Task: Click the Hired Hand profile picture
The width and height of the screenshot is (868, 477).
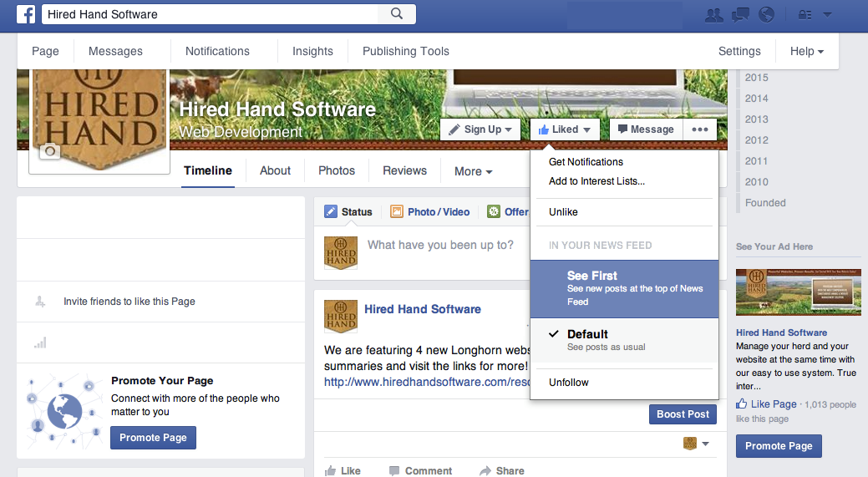Action: pyautogui.click(x=99, y=121)
